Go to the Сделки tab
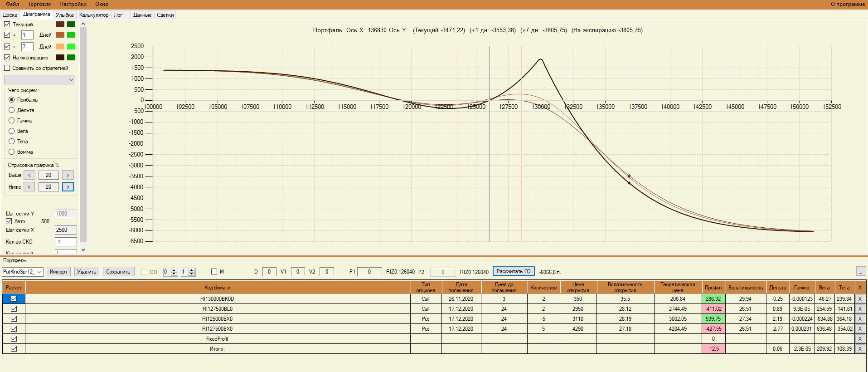Viewport: 868px width, 372px height. coord(165,15)
